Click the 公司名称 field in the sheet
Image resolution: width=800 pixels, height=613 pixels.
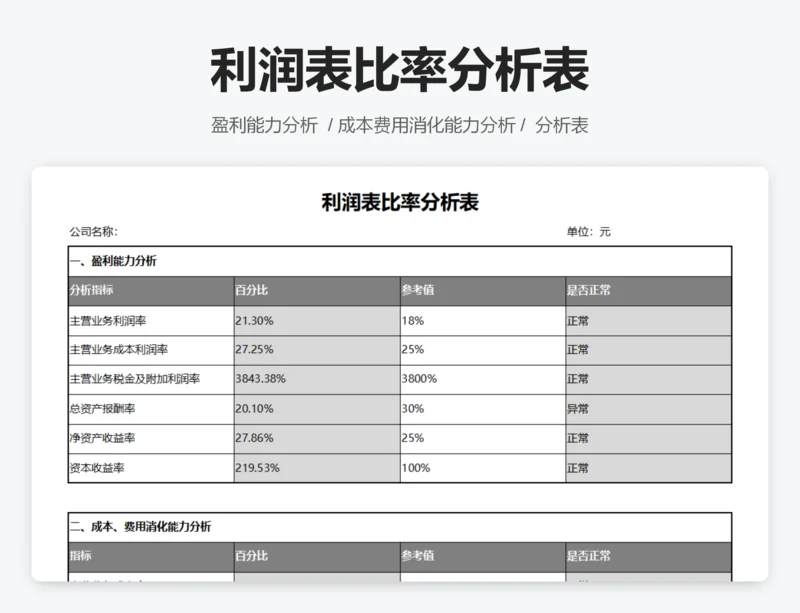click(93, 232)
